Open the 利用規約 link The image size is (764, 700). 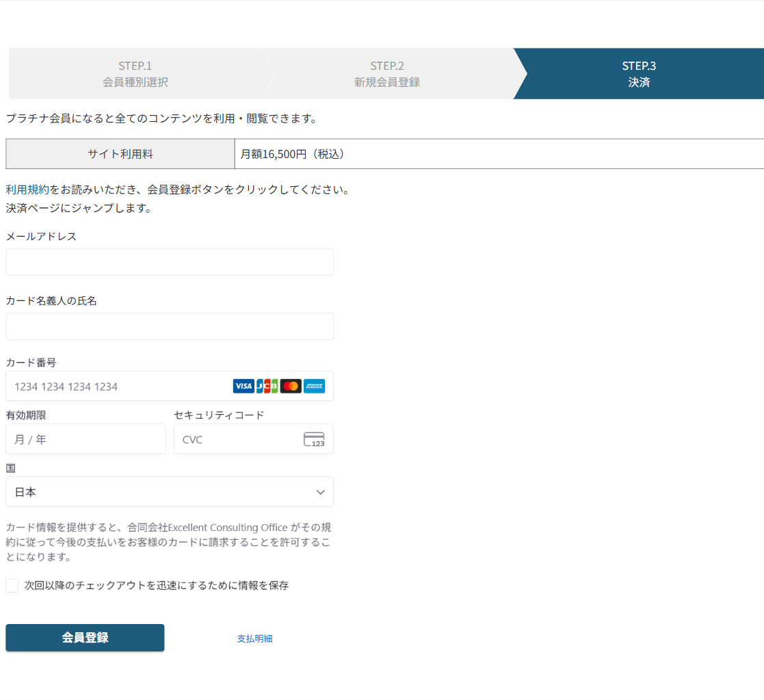(x=27, y=190)
